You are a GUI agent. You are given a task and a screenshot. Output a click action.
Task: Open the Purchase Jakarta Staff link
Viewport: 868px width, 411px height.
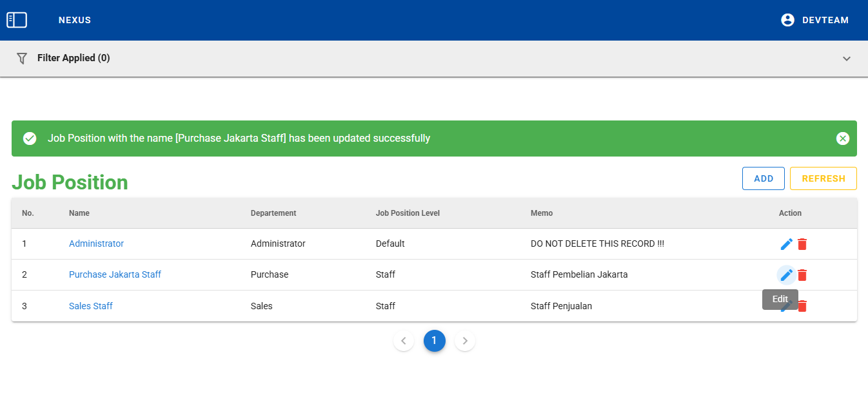pyautogui.click(x=115, y=274)
